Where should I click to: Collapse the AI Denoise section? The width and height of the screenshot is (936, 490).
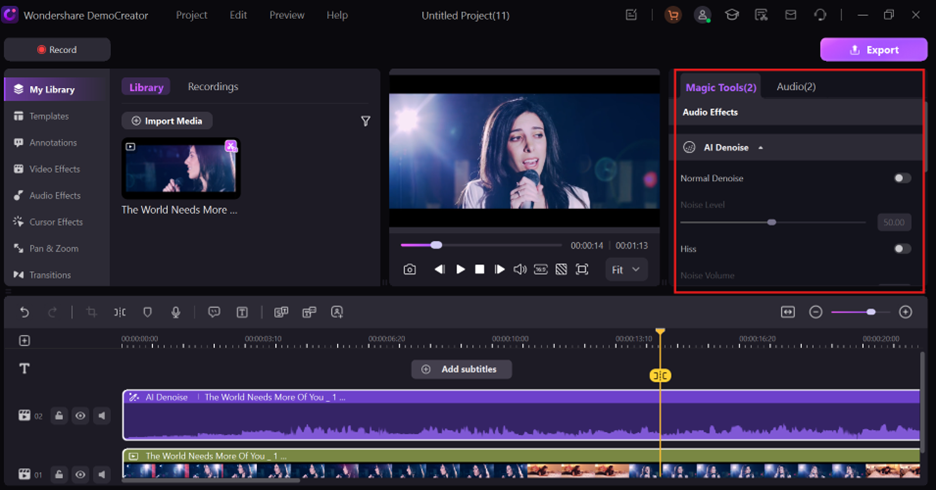(x=760, y=147)
